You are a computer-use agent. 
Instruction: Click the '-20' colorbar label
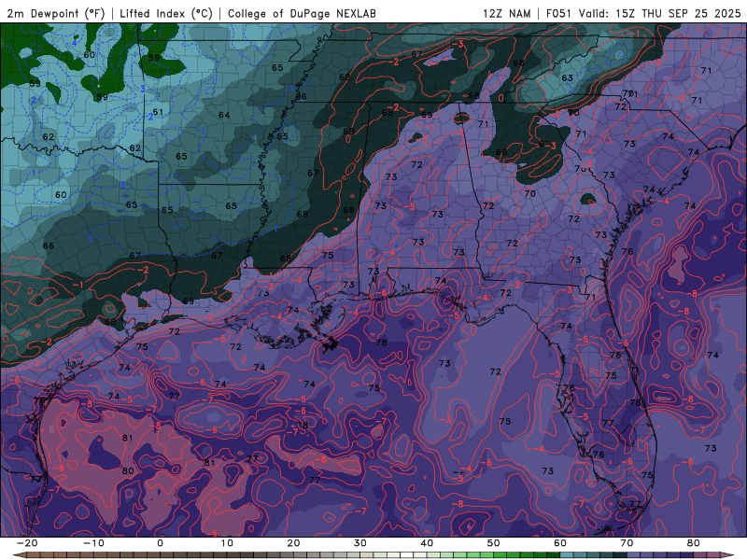(27, 543)
